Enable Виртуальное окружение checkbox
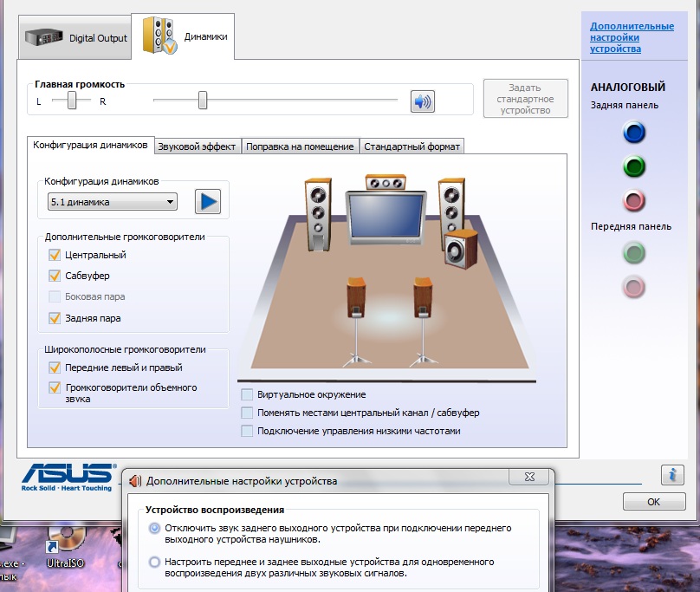Screen dimensions: 700x592 coord(247,394)
